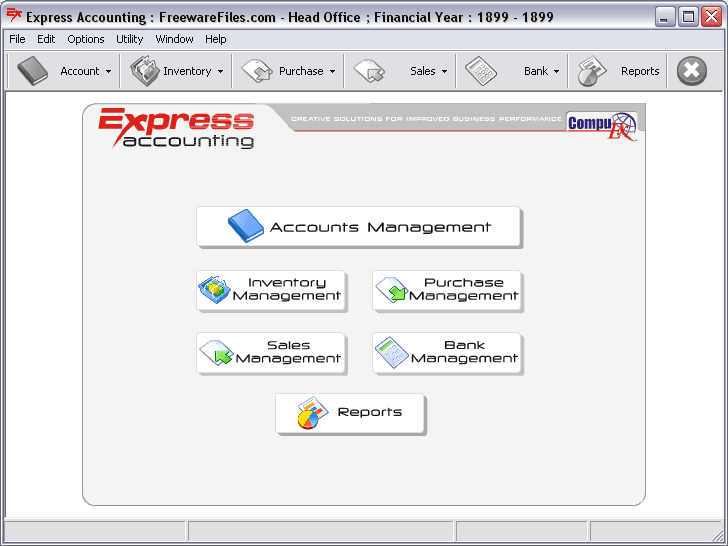The width and height of the screenshot is (728, 546).
Task: Click the Sales tag icon in toolbar
Action: [x=369, y=71]
